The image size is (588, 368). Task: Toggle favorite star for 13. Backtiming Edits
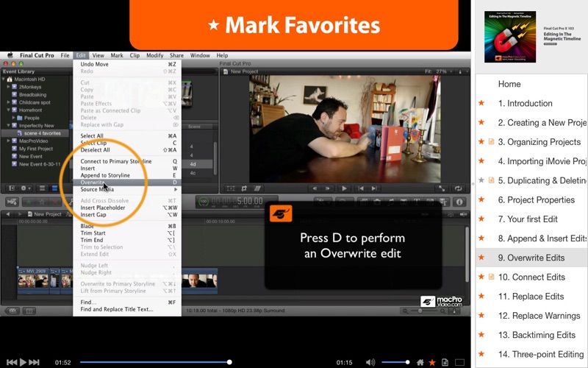(481, 335)
